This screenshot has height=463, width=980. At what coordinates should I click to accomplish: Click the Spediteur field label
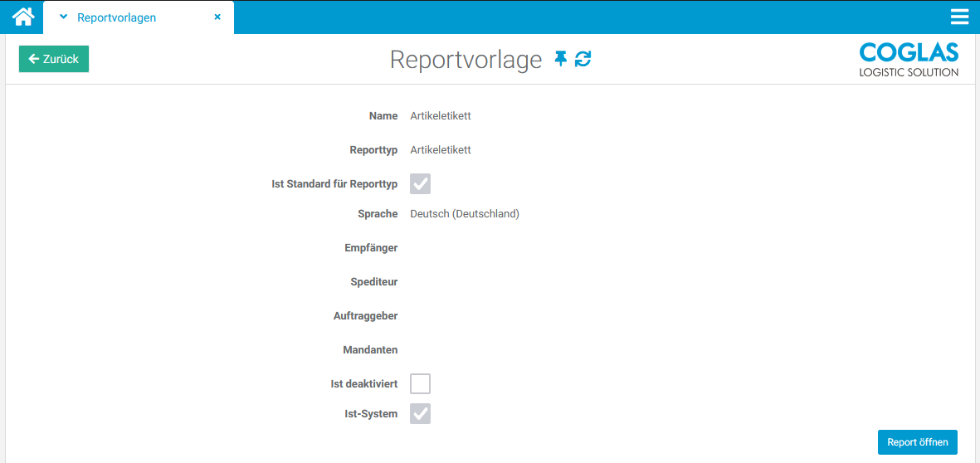[x=373, y=282]
